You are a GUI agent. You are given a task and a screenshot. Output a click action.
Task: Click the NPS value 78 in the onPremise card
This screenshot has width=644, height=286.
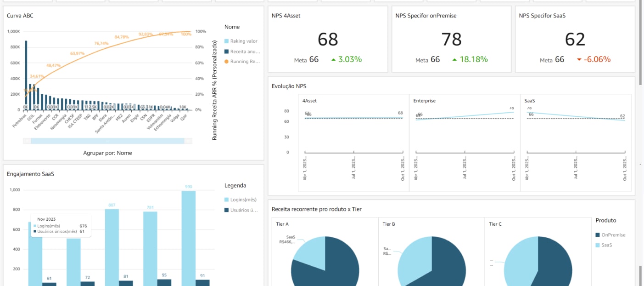click(451, 40)
